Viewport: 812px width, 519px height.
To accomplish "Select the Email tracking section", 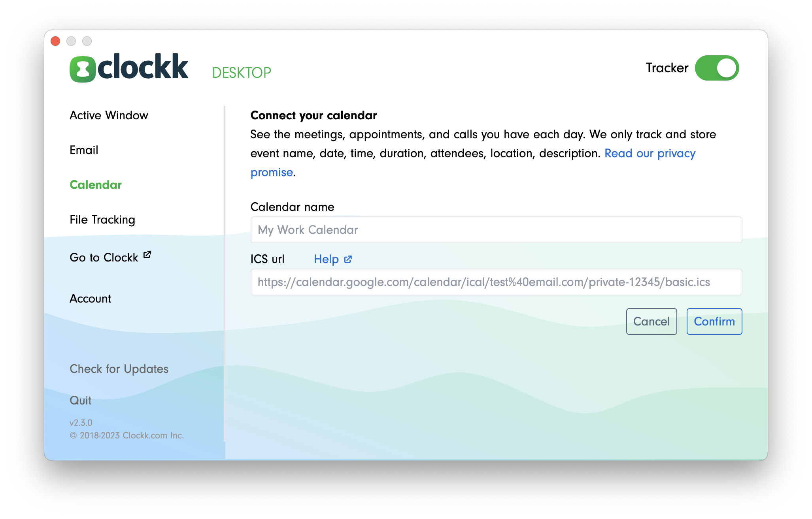I will [x=84, y=150].
